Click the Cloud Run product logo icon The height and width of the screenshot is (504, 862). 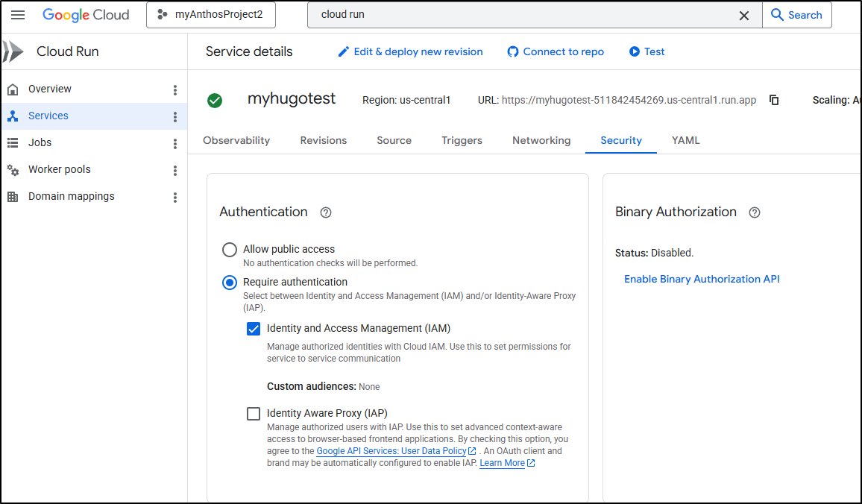coord(13,51)
